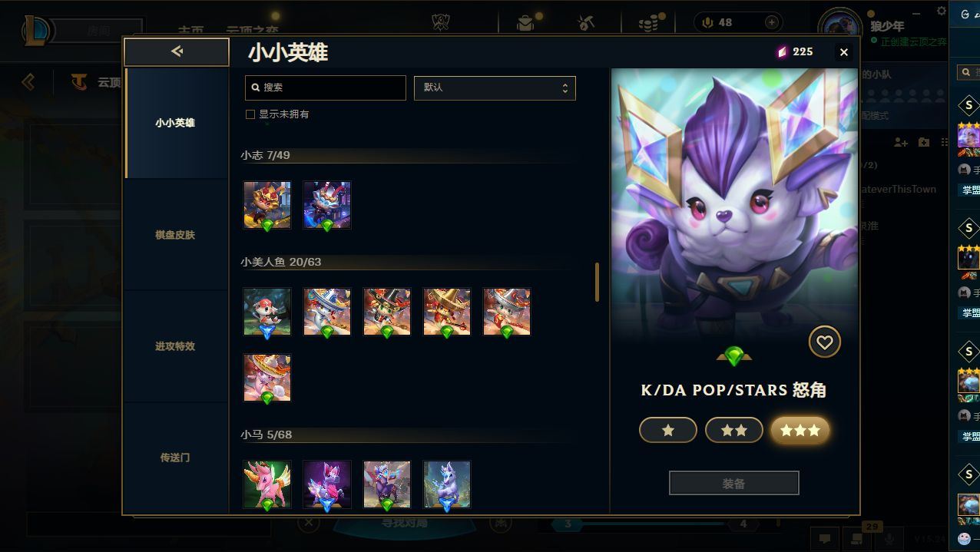Open the 默认 sort dropdown
This screenshot has height=552, width=980.
[495, 88]
